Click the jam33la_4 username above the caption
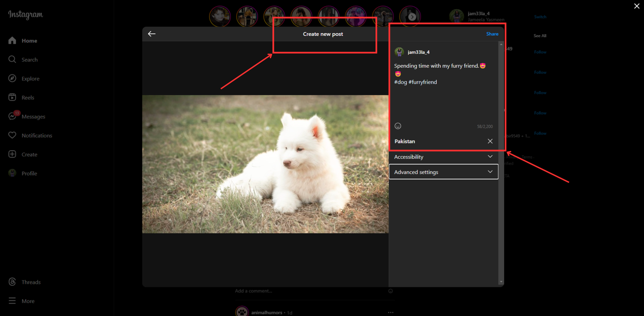644x316 pixels. click(x=419, y=52)
